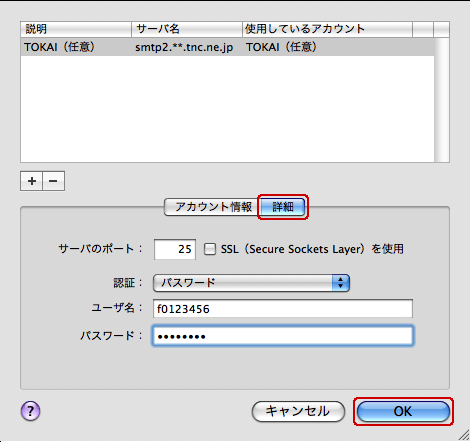
Task: Select the TOKAI (任意) server row
Action: coord(227,47)
